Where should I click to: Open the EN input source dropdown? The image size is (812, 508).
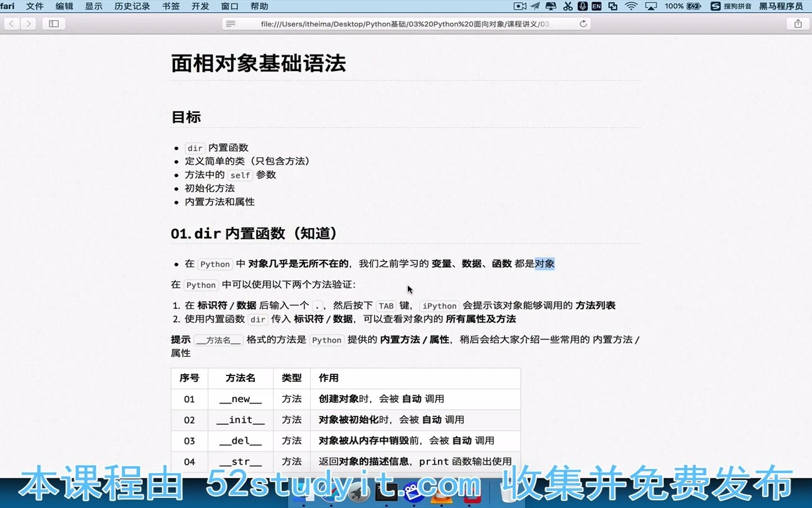point(595,7)
